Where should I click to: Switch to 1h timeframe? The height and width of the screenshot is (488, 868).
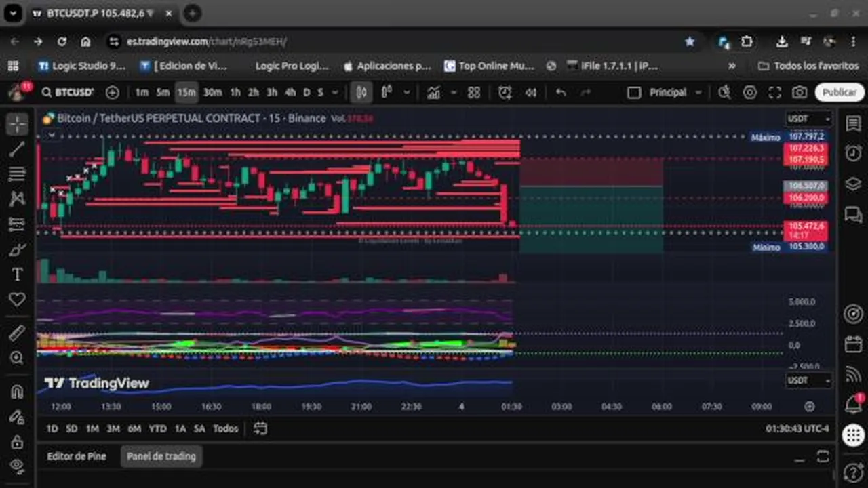click(x=235, y=92)
